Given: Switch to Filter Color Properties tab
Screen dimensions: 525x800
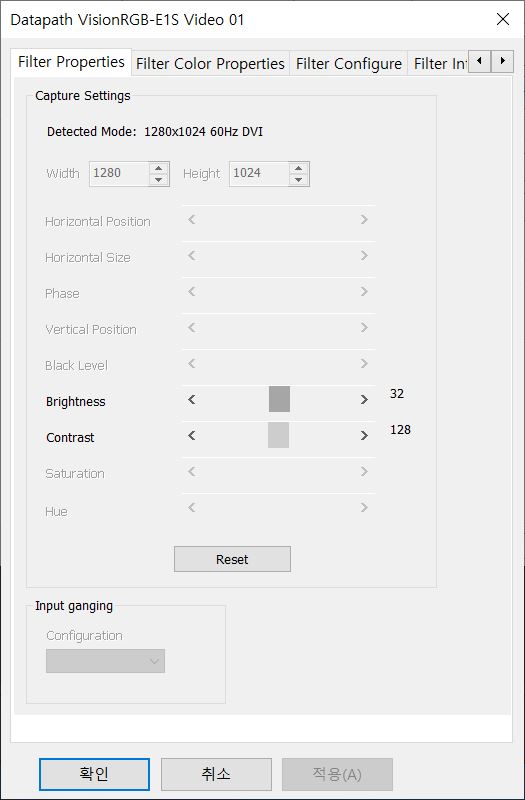Looking at the screenshot, I should point(210,64).
